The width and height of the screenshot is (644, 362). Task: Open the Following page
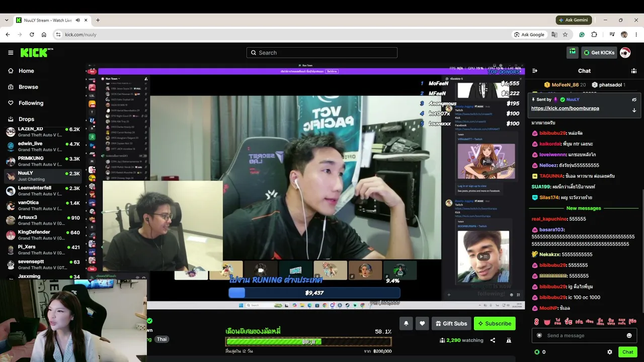tap(31, 103)
